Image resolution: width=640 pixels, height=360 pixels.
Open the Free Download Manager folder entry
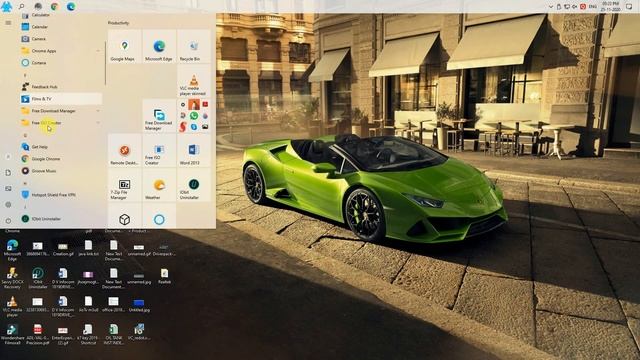61,111
